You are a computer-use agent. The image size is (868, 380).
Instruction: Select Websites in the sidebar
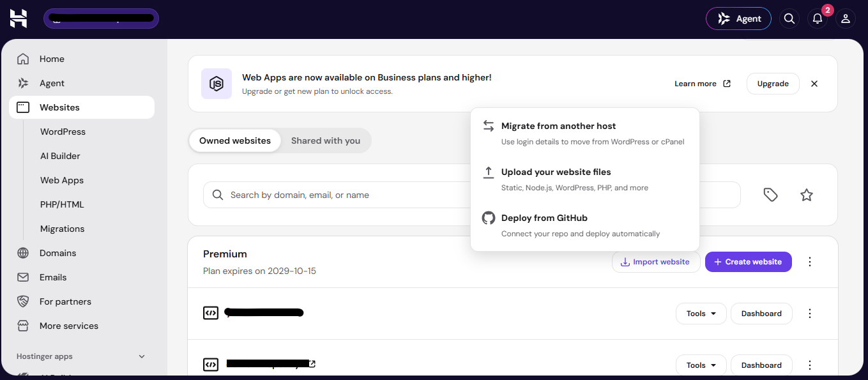[x=82, y=107]
